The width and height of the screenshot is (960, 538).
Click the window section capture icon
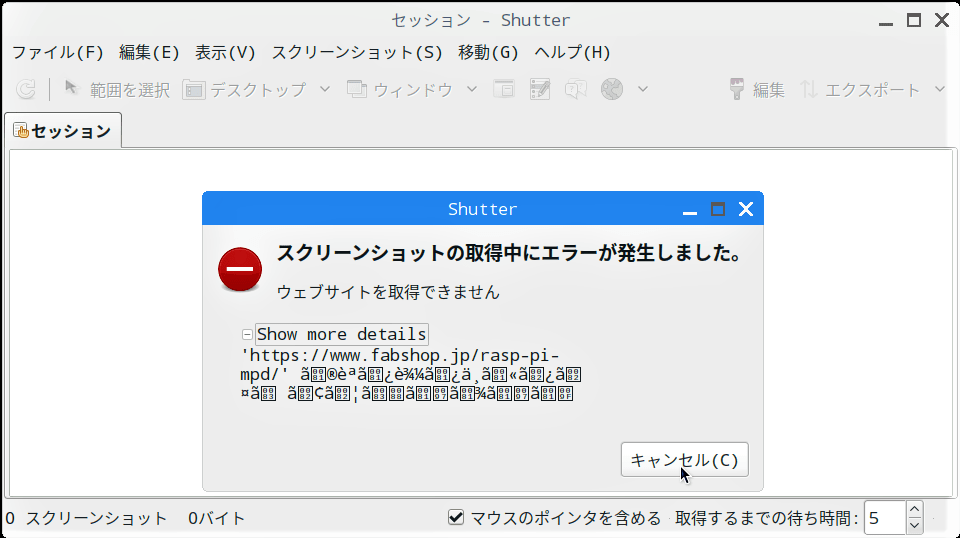[x=504, y=89]
